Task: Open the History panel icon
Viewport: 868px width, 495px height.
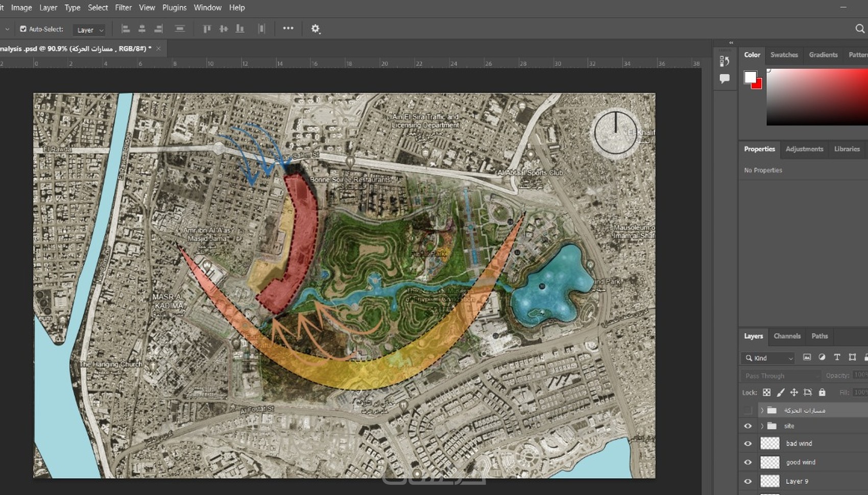Action: [724, 61]
